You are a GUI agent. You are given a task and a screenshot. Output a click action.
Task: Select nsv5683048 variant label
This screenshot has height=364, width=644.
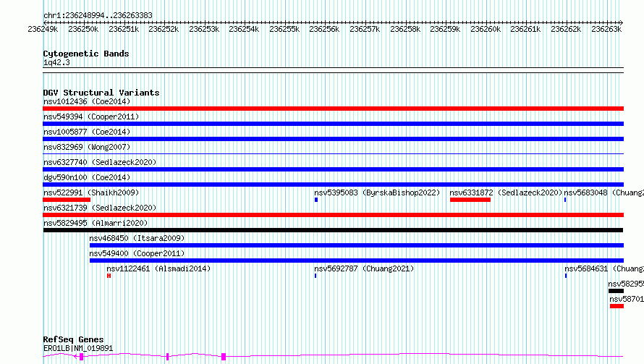click(603, 192)
